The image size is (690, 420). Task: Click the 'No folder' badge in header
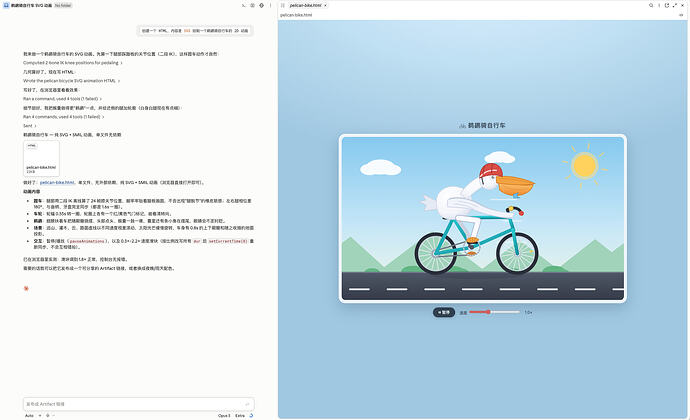[x=63, y=5]
